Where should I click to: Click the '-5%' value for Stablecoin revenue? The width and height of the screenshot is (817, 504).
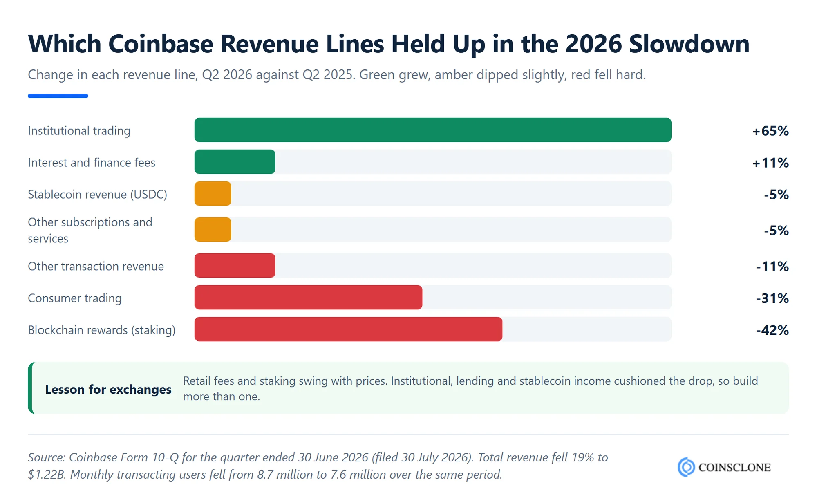click(776, 195)
